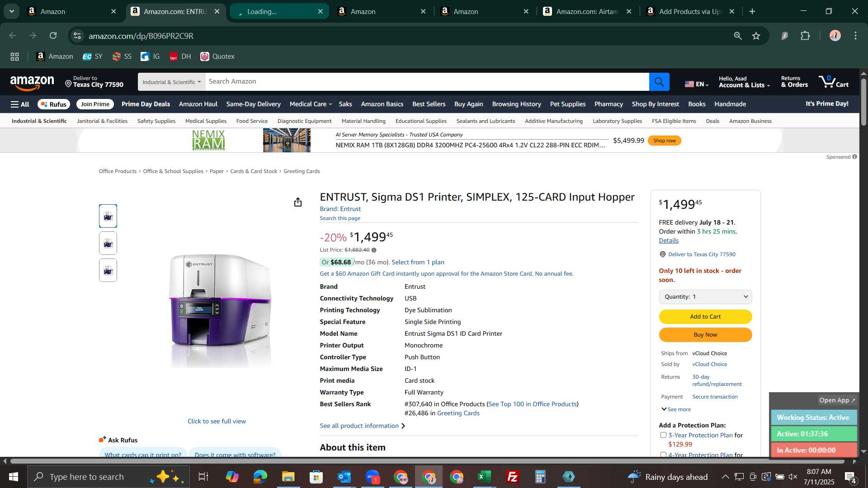Switch to the Airtame Amazon tab
868x488 pixels.
(x=587, y=11)
